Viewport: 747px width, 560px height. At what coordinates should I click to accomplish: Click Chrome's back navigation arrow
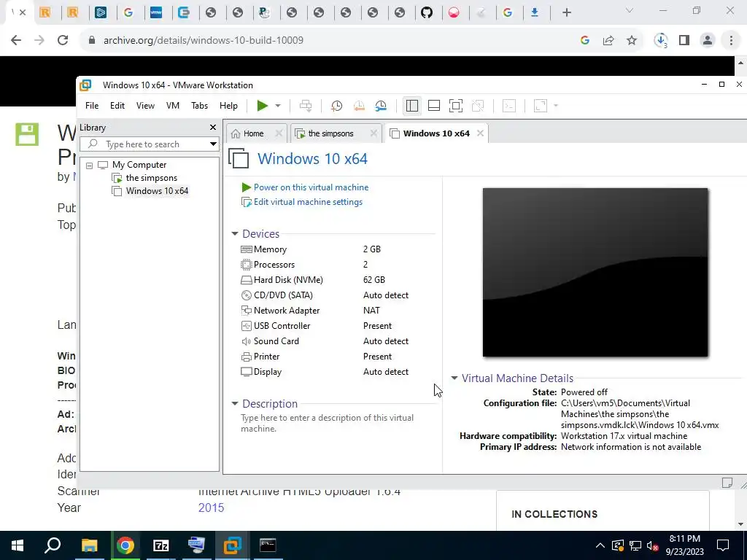[x=16, y=41]
